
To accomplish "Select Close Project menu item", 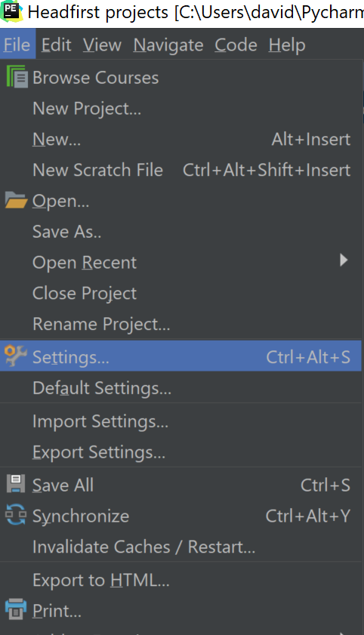I will [x=180, y=293].
